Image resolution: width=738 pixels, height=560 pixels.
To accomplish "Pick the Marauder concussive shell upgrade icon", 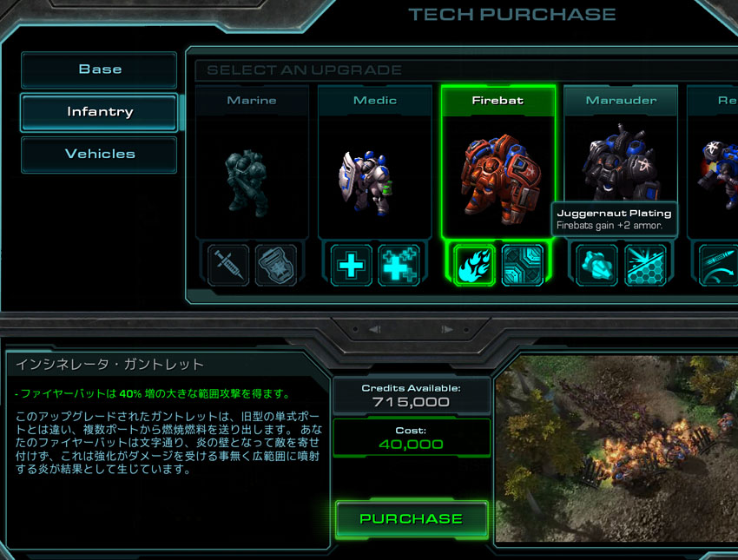I will tap(596, 266).
